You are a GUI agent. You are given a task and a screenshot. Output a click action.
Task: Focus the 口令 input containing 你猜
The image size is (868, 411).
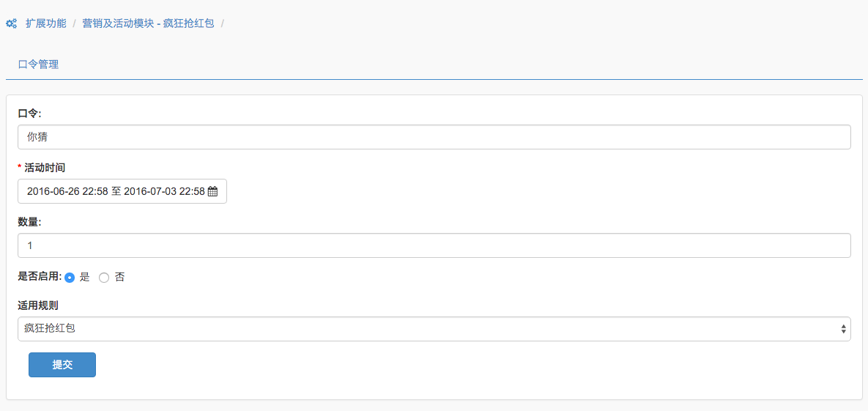(434, 137)
